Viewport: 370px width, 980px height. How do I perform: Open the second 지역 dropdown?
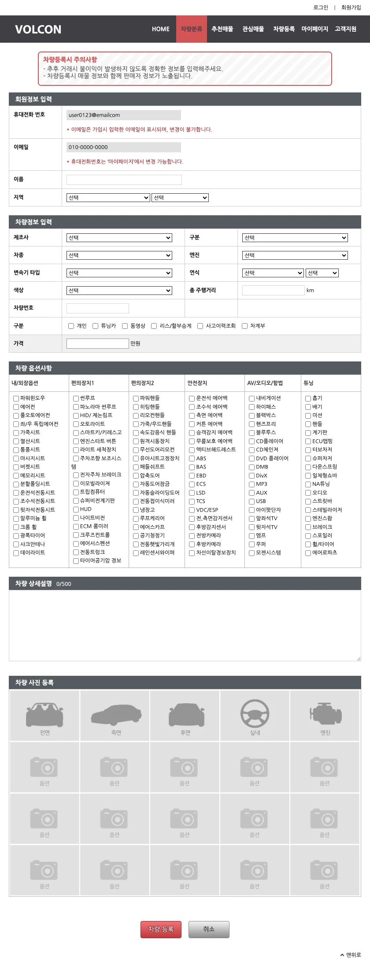[x=180, y=198]
